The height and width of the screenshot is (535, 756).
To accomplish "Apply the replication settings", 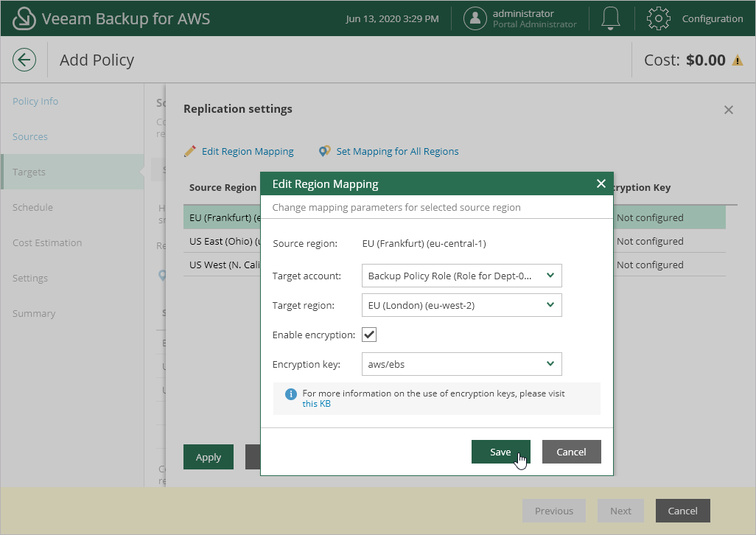I will click(x=209, y=457).
